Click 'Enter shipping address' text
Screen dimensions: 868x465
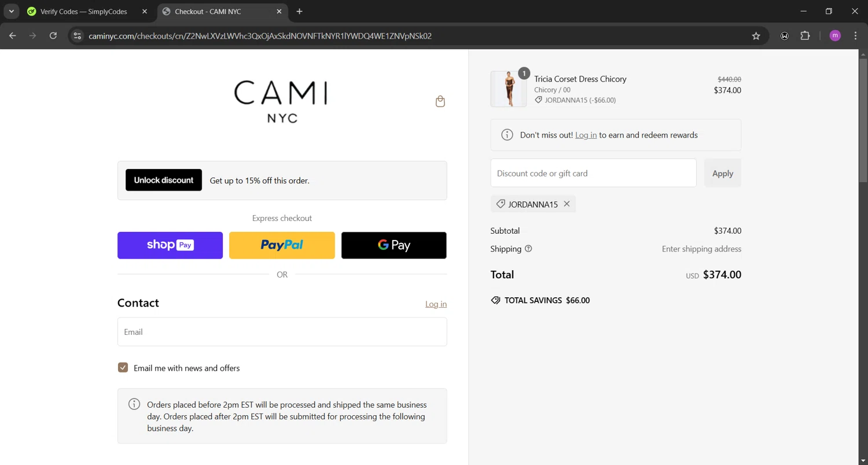(x=701, y=249)
